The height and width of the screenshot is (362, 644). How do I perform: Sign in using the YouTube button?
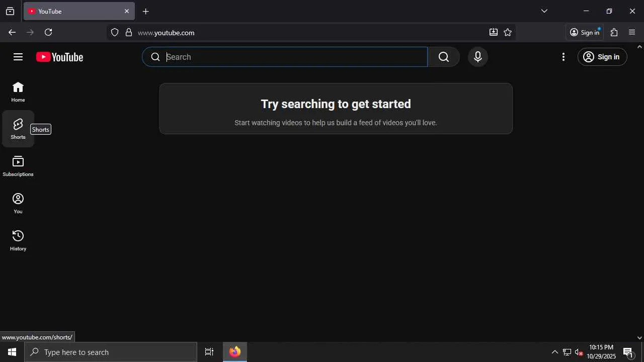[602, 57]
